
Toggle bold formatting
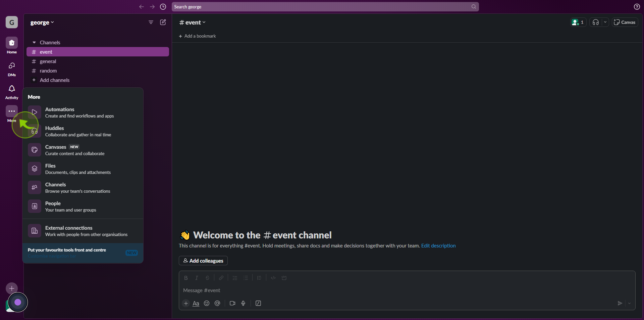coord(186,278)
